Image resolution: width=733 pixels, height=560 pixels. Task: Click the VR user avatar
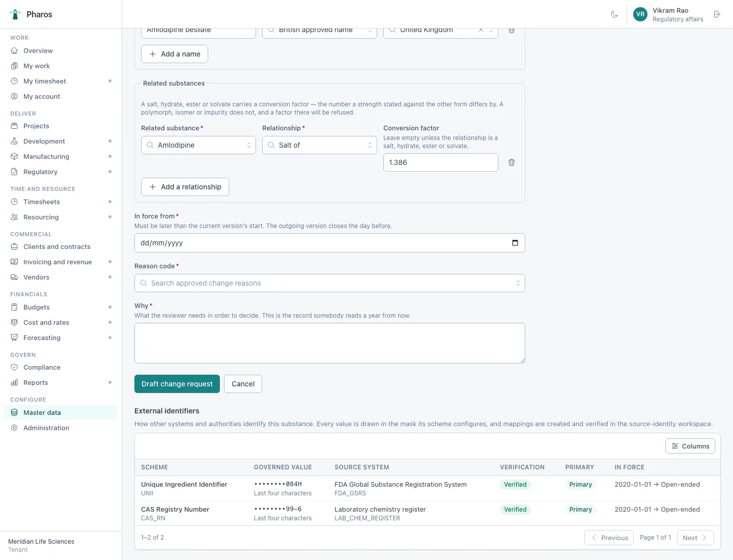(640, 14)
